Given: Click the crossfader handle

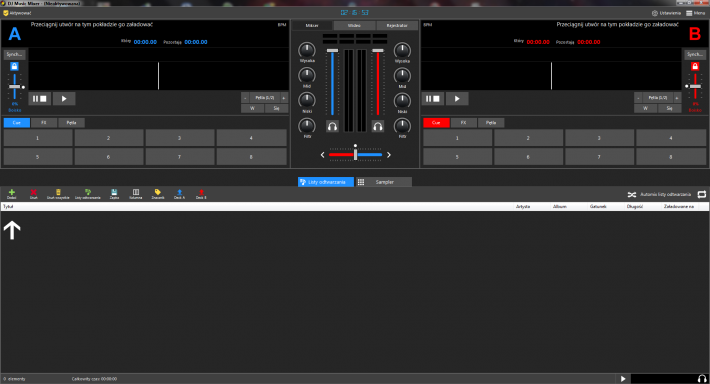Looking at the screenshot, I should click(355, 154).
